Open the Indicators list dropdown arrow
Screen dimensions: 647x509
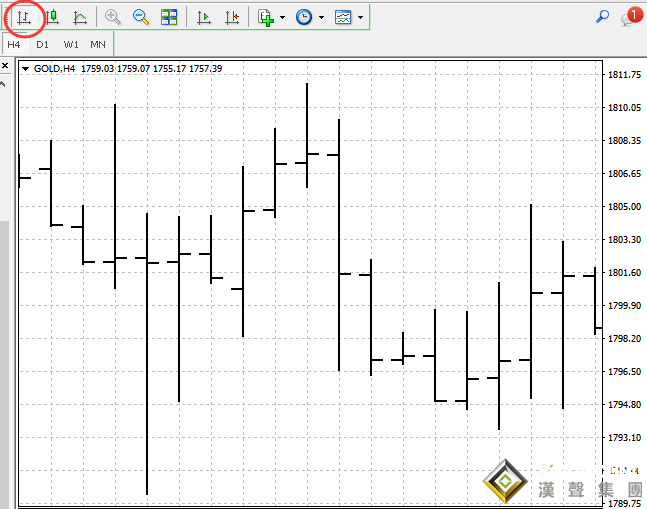click(282, 17)
